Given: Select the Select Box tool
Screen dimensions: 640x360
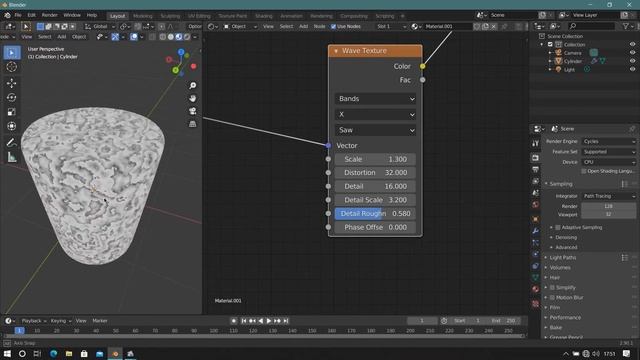Looking at the screenshot, I should (11, 53).
